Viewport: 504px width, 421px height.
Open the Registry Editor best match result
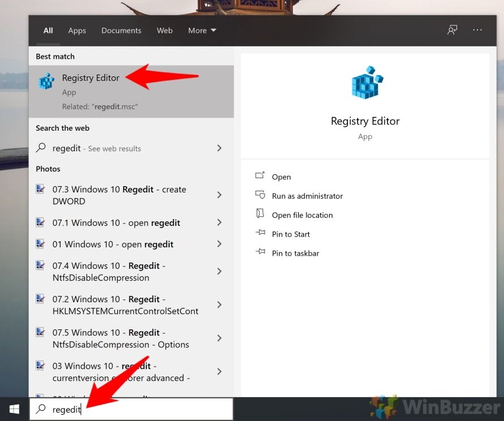pyautogui.click(x=131, y=91)
